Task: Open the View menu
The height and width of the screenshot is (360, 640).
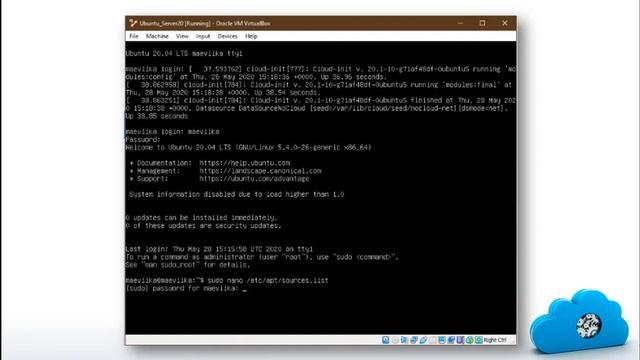Action: pyautogui.click(x=182, y=36)
